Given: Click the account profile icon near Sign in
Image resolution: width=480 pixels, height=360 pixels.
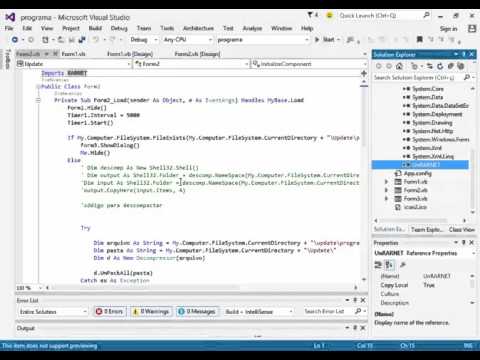Looking at the screenshot, I should coord(472,29).
